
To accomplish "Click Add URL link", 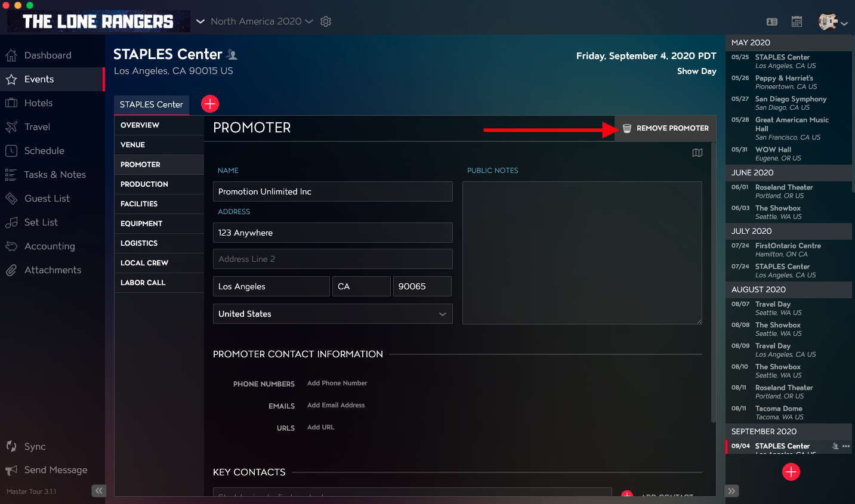I will (321, 427).
